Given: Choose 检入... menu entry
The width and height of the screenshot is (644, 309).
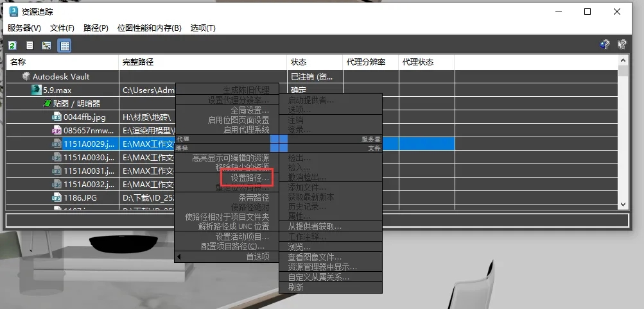Looking at the screenshot, I should pyautogui.click(x=299, y=167).
